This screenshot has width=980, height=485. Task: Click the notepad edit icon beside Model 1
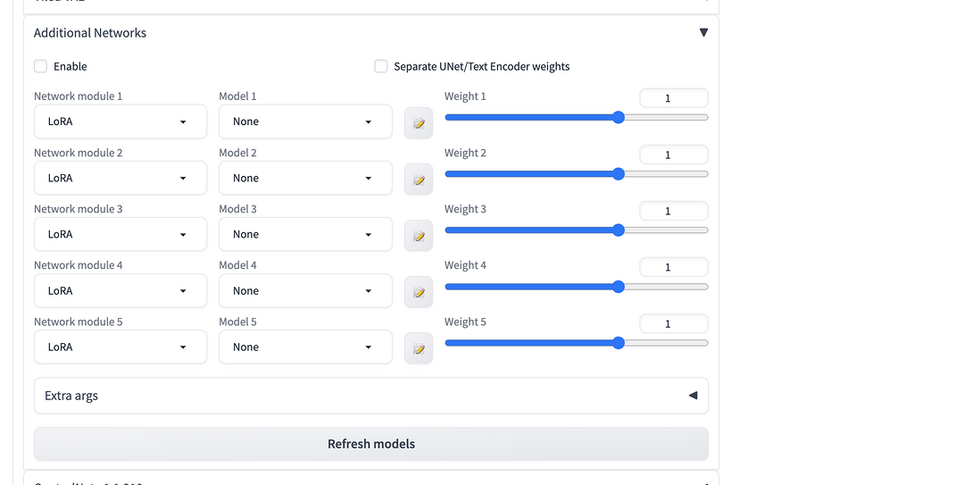[419, 123]
